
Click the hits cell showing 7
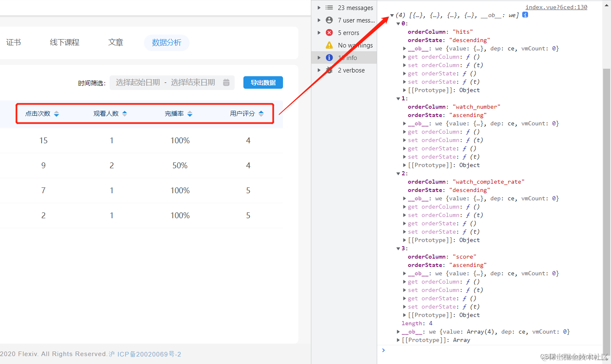click(43, 191)
